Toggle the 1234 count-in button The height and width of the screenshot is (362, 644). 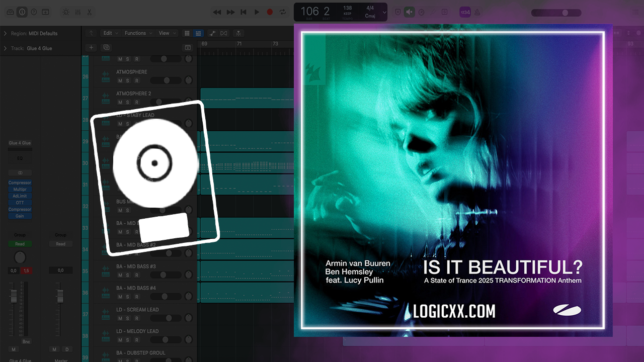[x=465, y=12]
